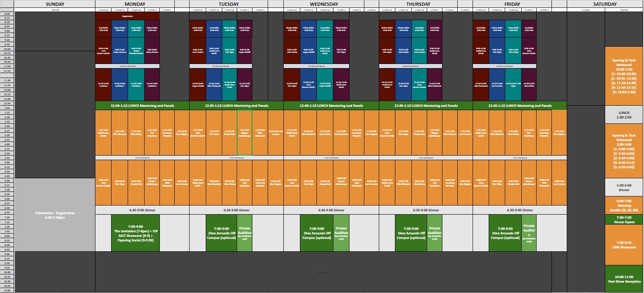
Task: Select Saturday's 7:30-9:45 LINK Showcase block
Action: [624, 245]
